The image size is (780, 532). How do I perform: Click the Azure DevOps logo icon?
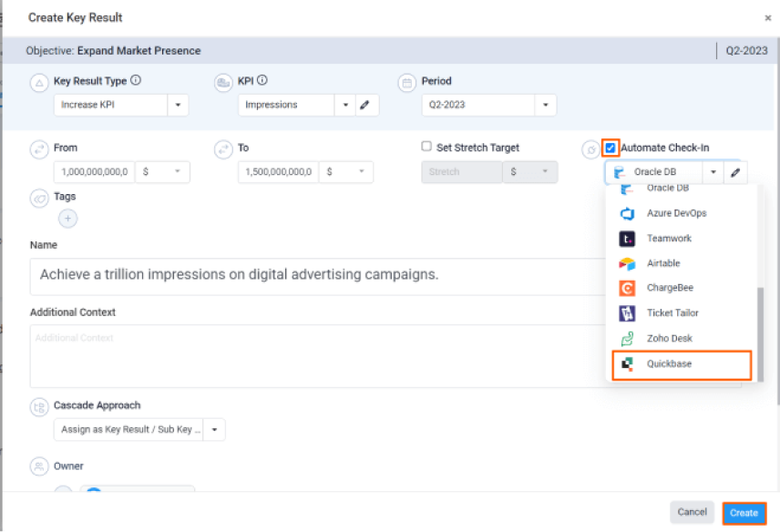(x=627, y=213)
